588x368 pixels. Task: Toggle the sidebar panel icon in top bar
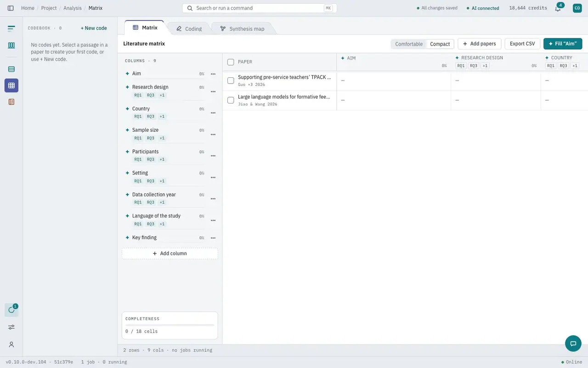11,8
